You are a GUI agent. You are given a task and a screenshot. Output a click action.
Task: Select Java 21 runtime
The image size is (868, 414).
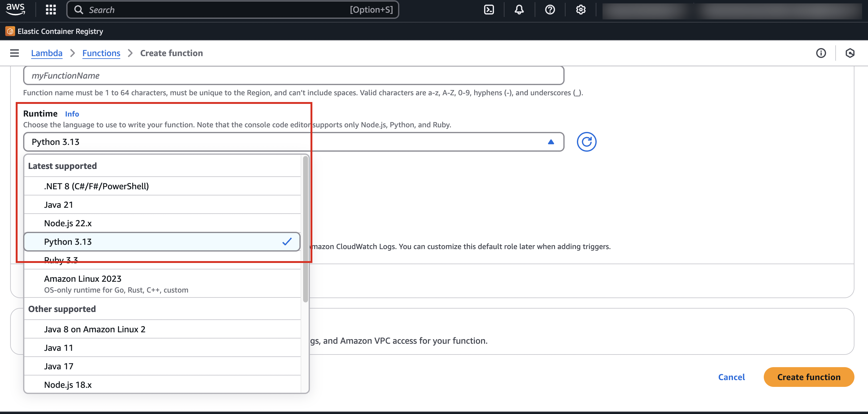coord(162,204)
